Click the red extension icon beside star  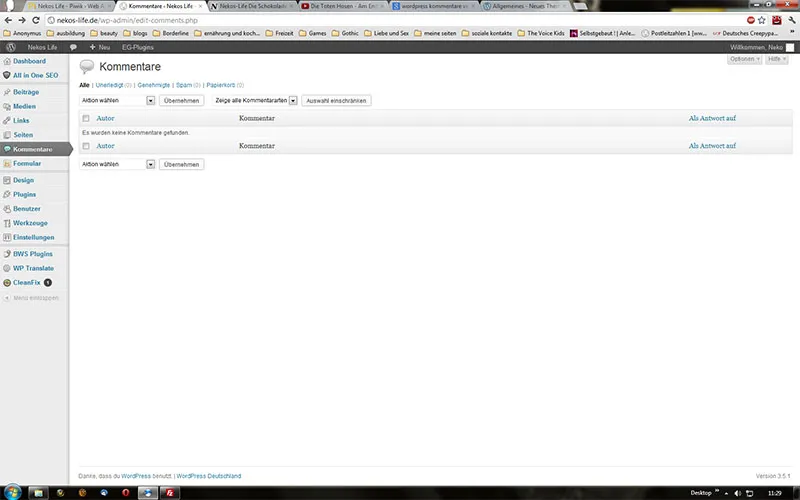(777, 20)
